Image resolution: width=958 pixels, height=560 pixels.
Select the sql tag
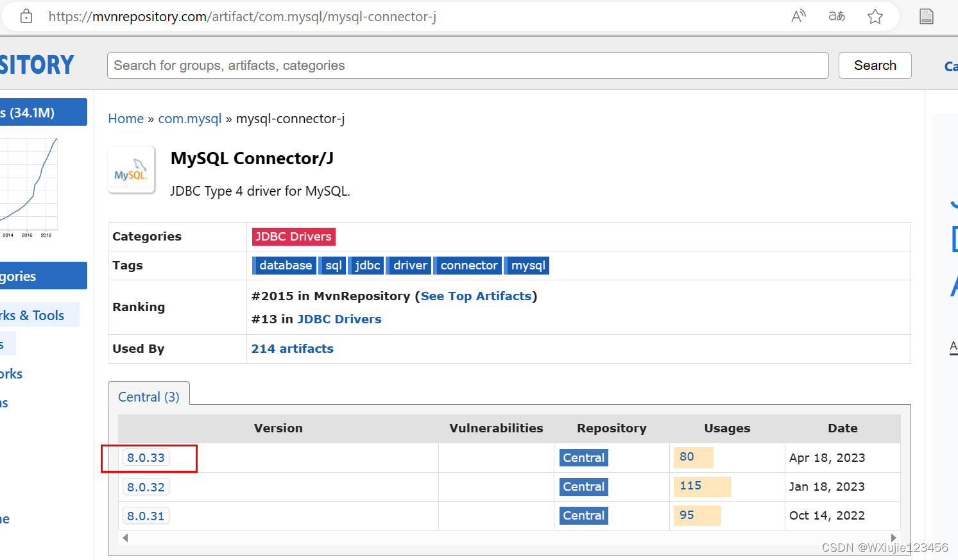pos(332,266)
